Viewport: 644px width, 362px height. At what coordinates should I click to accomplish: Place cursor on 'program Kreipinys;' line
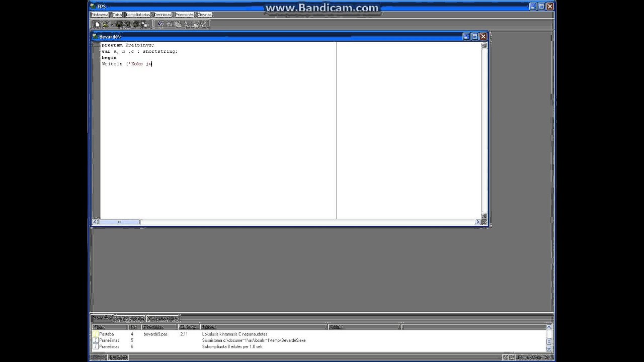point(128,45)
